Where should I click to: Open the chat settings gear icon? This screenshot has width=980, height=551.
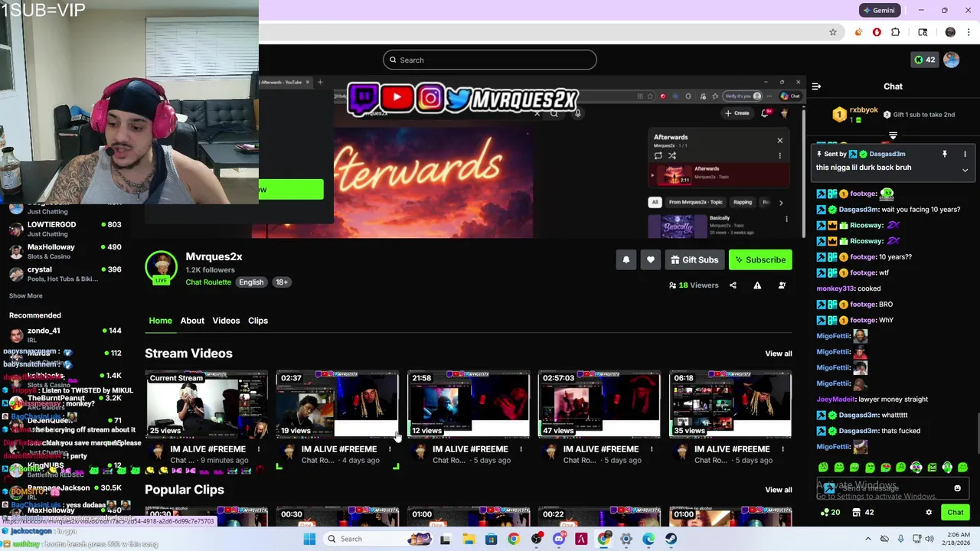[929, 513]
